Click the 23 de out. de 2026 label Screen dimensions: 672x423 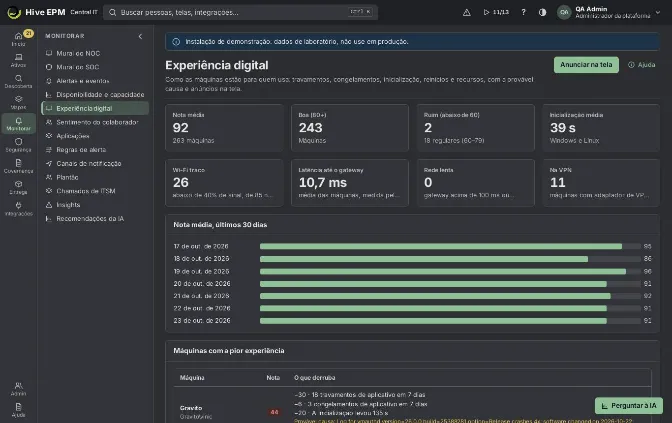tap(202, 321)
